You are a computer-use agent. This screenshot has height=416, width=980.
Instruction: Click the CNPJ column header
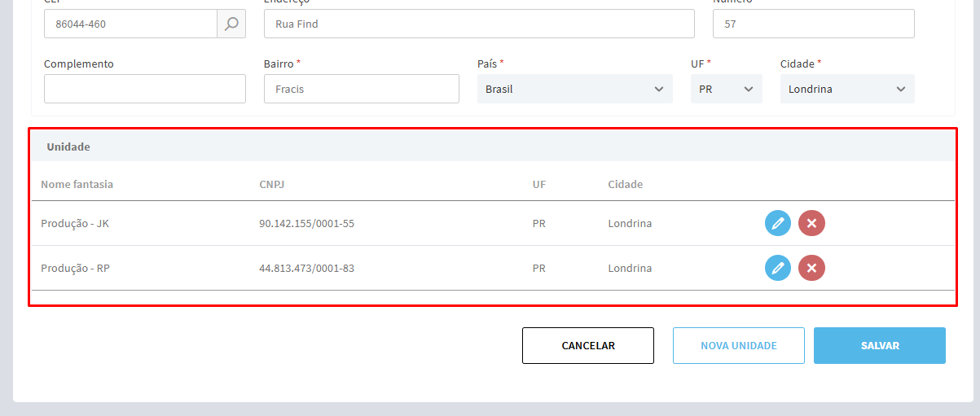pyautogui.click(x=272, y=184)
